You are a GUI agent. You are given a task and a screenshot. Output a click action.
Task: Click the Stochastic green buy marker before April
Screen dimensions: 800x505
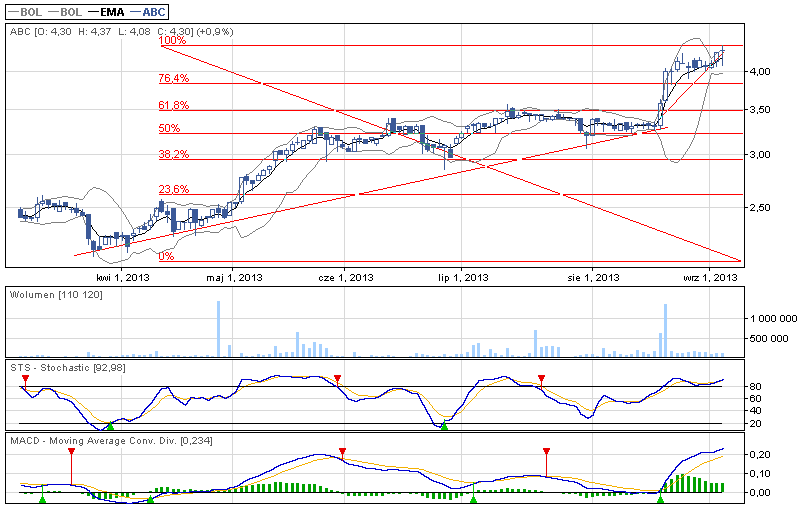pos(110,425)
